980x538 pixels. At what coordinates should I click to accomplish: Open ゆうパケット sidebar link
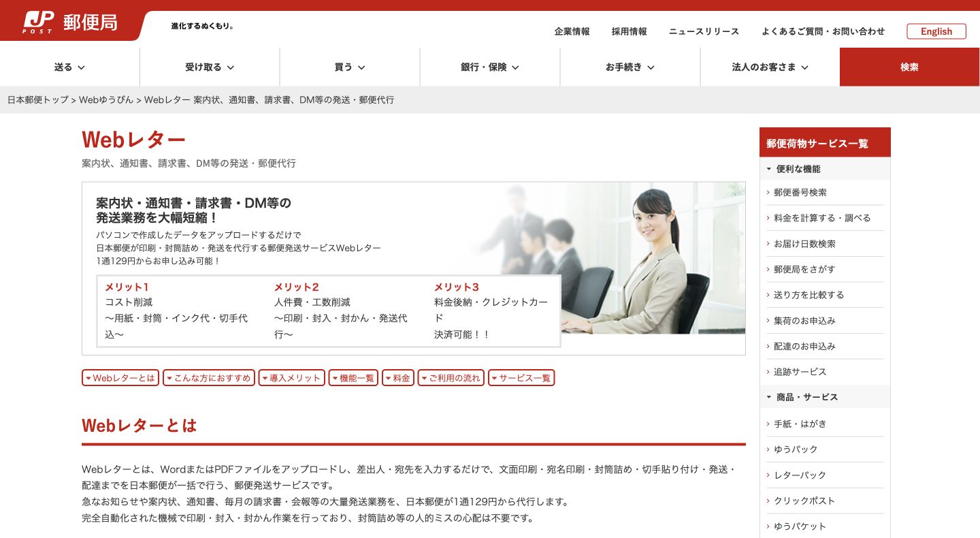point(800,526)
